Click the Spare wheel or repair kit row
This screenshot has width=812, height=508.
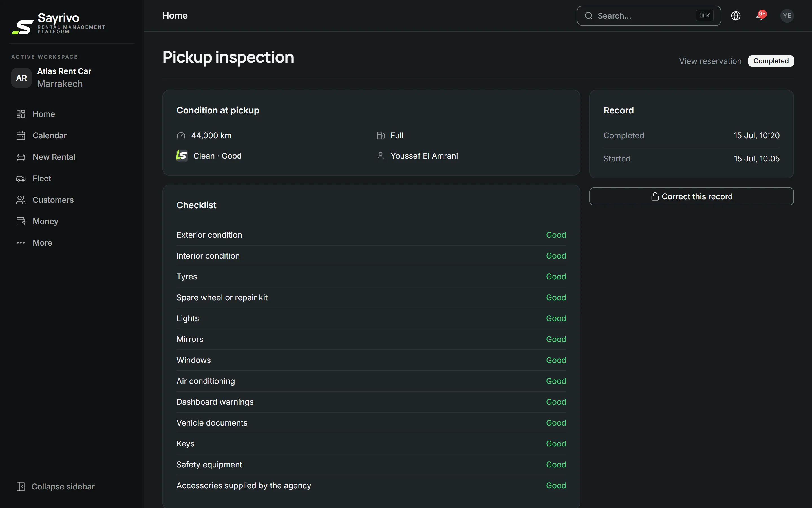pos(371,297)
